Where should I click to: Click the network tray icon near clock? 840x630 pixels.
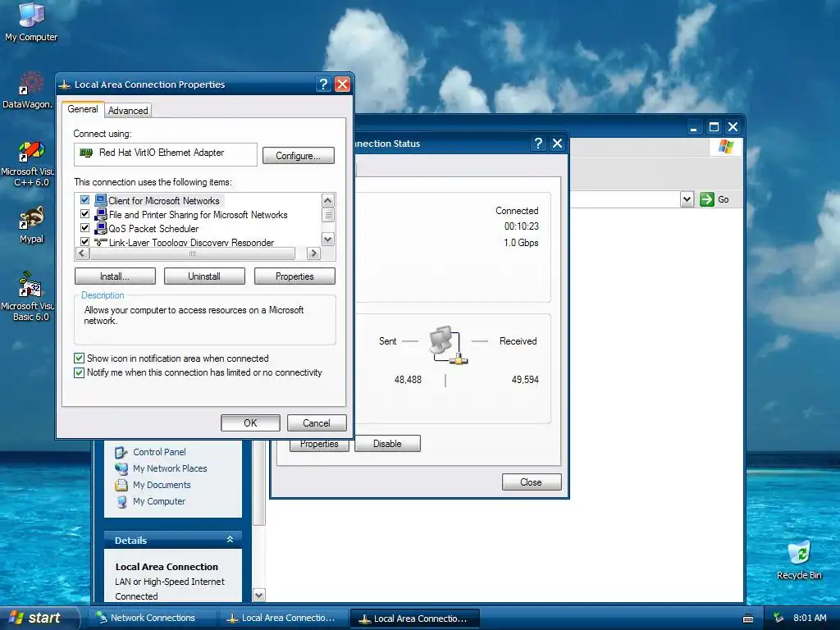778,618
